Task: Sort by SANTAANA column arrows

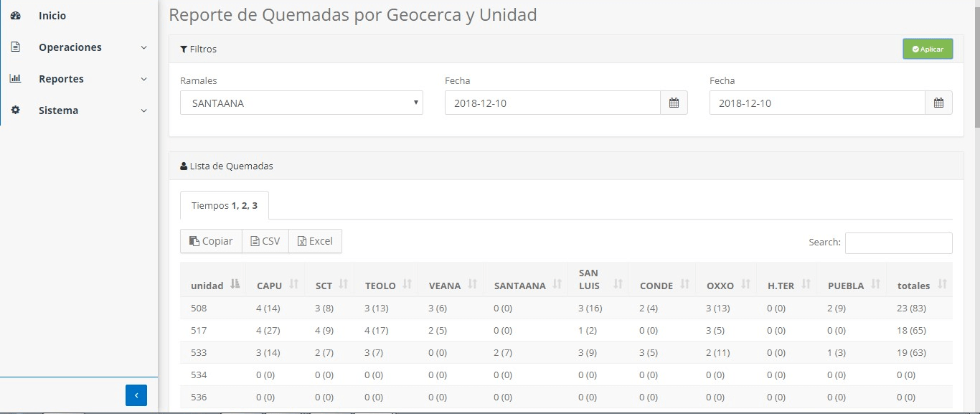Action: point(557,285)
